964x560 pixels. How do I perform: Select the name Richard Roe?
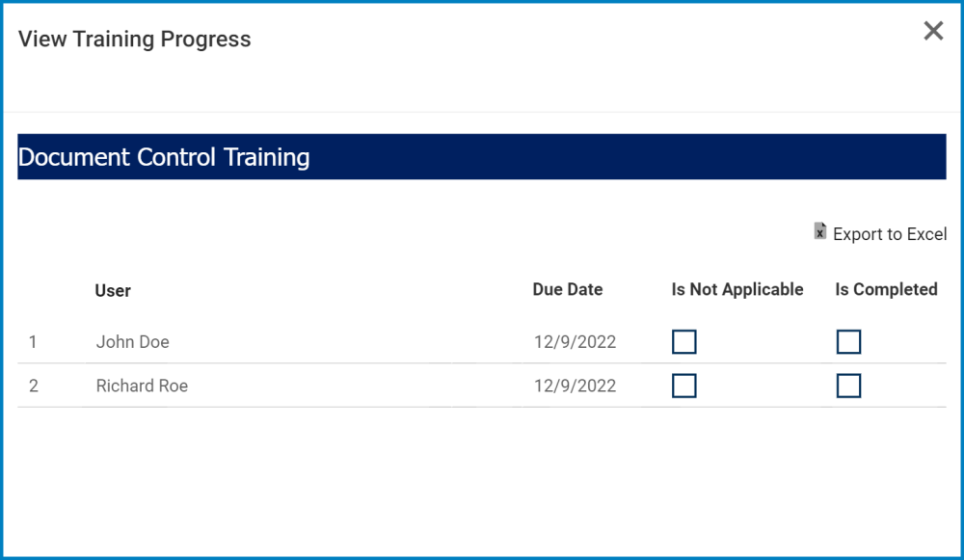142,386
